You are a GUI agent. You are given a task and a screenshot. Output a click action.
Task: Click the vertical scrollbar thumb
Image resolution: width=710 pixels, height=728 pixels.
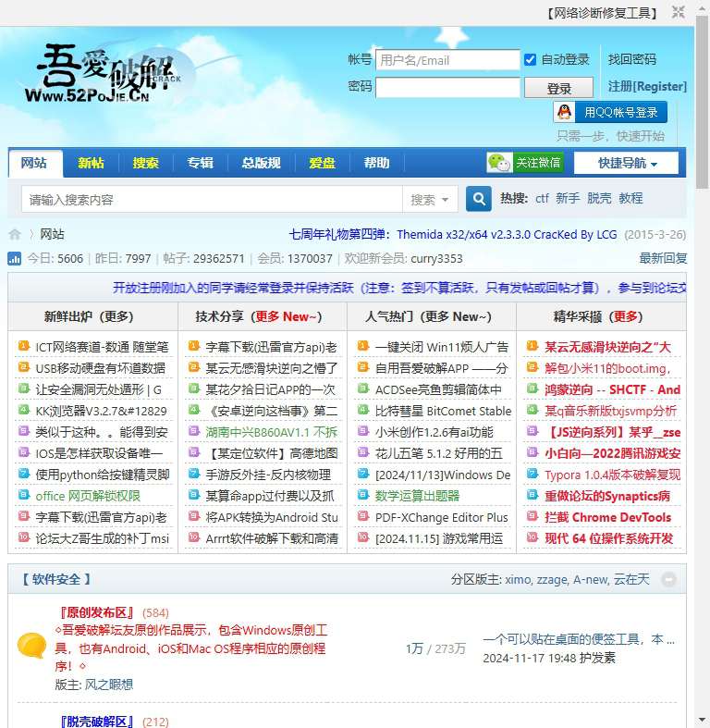(x=702, y=102)
